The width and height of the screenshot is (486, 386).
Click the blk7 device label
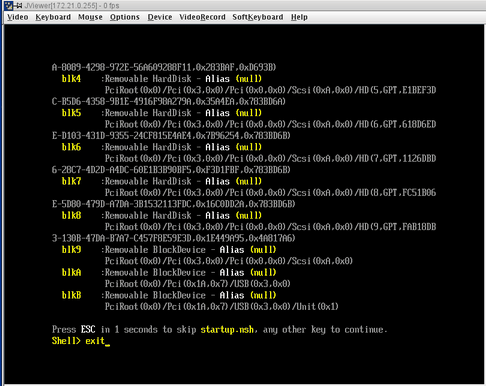pyautogui.click(x=71, y=181)
